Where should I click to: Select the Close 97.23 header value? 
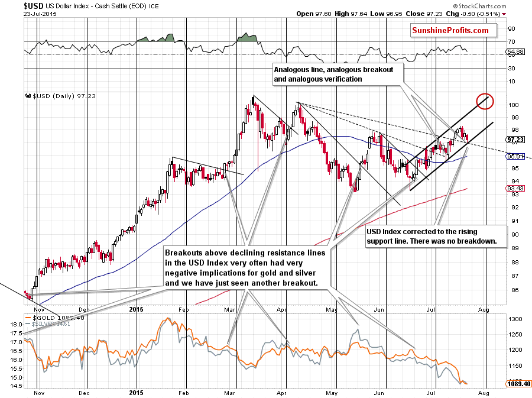tap(424, 14)
